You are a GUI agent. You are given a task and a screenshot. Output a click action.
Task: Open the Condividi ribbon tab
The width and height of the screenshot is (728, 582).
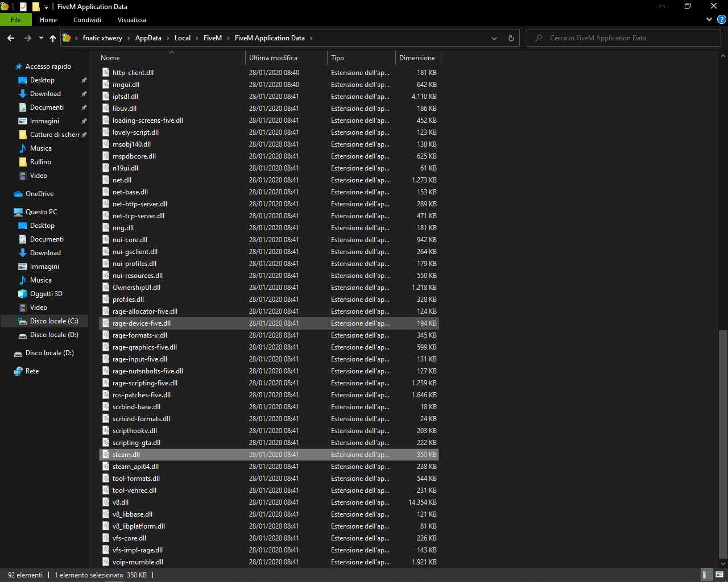click(87, 20)
